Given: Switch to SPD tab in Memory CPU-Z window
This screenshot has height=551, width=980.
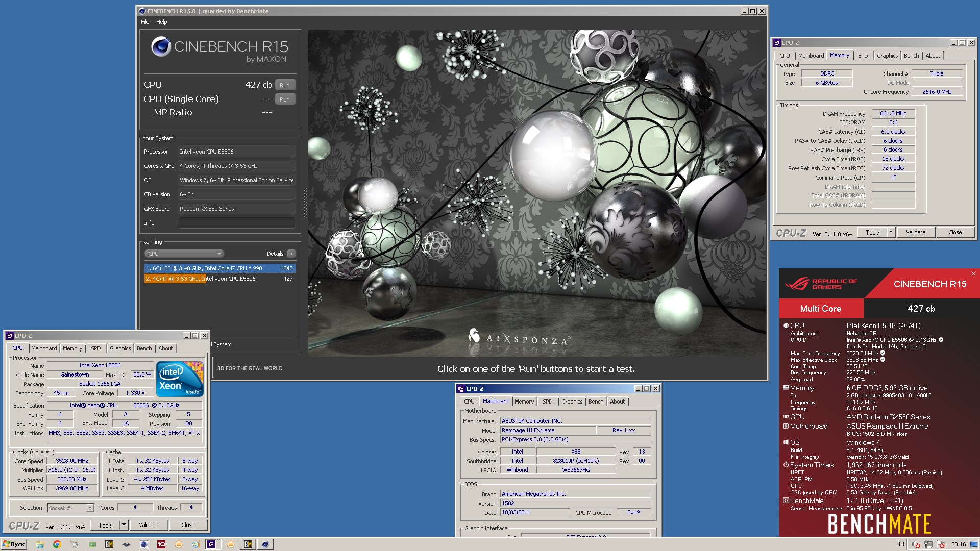Looking at the screenshot, I should 863,56.
